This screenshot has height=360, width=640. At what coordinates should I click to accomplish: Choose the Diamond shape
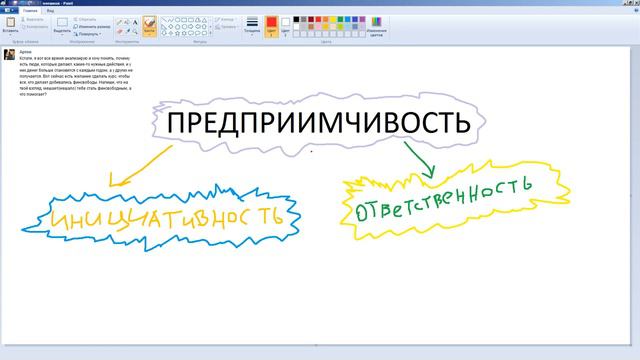pos(171,27)
